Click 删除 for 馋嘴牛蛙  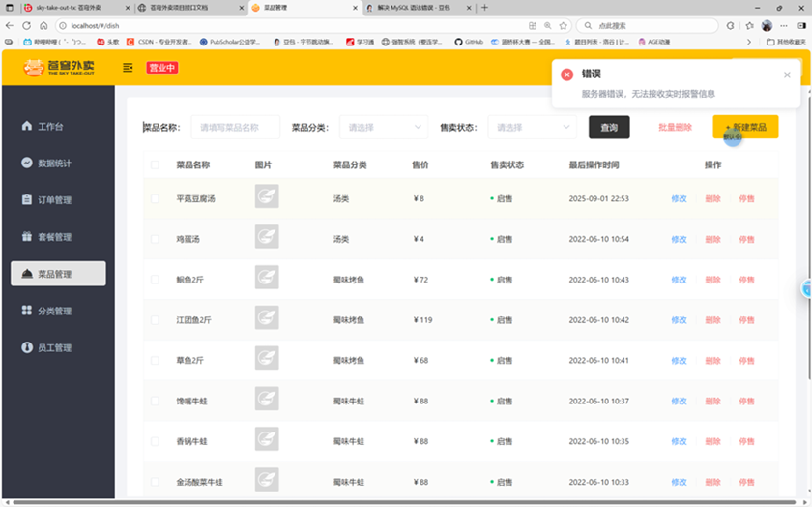pos(712,401)
